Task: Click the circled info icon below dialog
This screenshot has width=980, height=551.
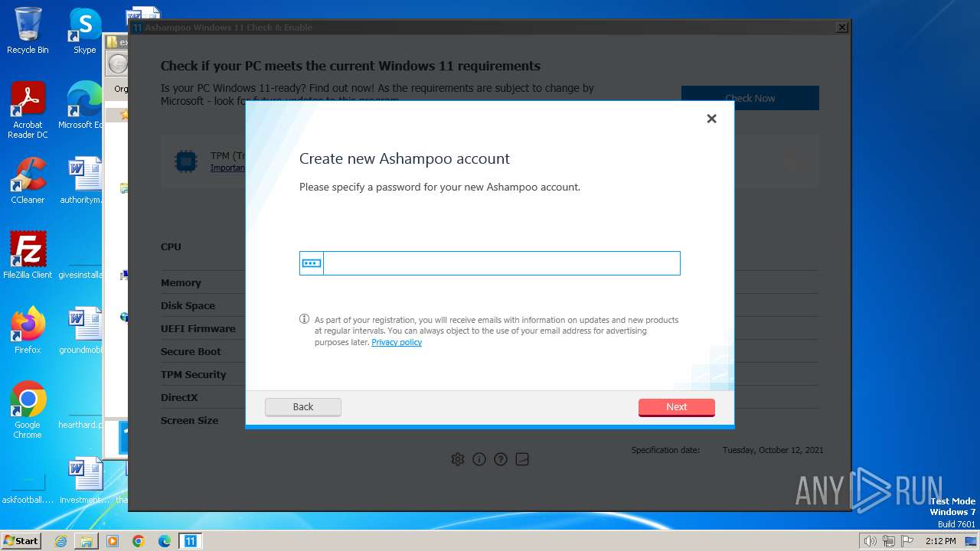Action: click(x=479, y=459)
